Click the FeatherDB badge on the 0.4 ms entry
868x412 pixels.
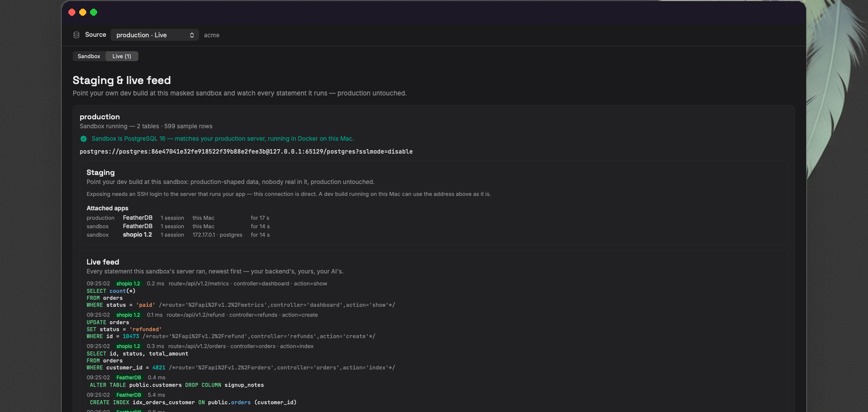pyautogui.click(x=129, y=378)
